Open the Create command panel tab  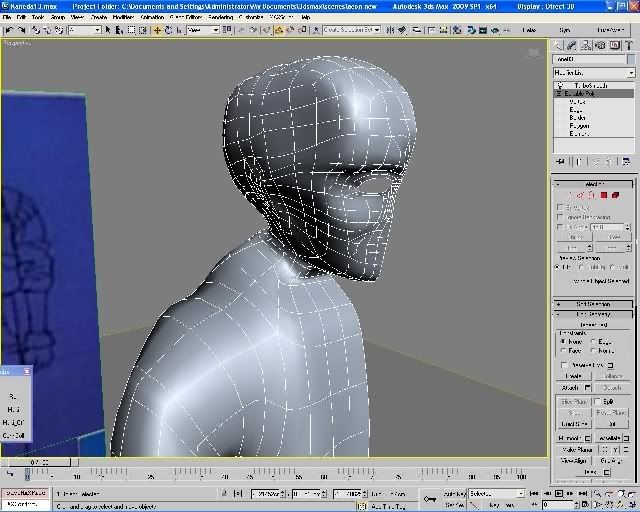point(559,45)
